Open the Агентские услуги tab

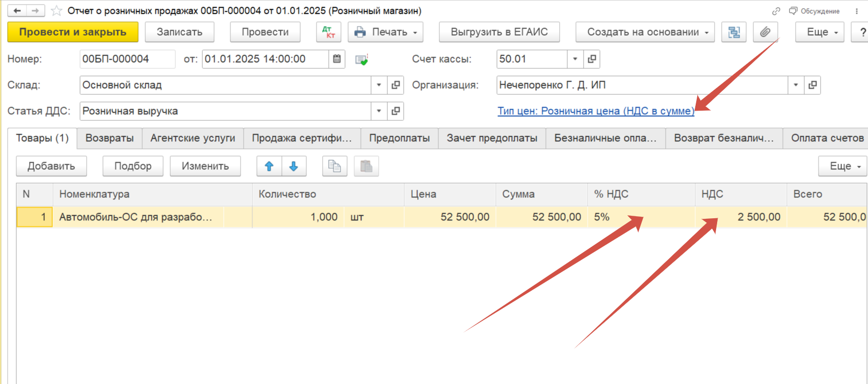pyautogui.click(x=193, y=138)
